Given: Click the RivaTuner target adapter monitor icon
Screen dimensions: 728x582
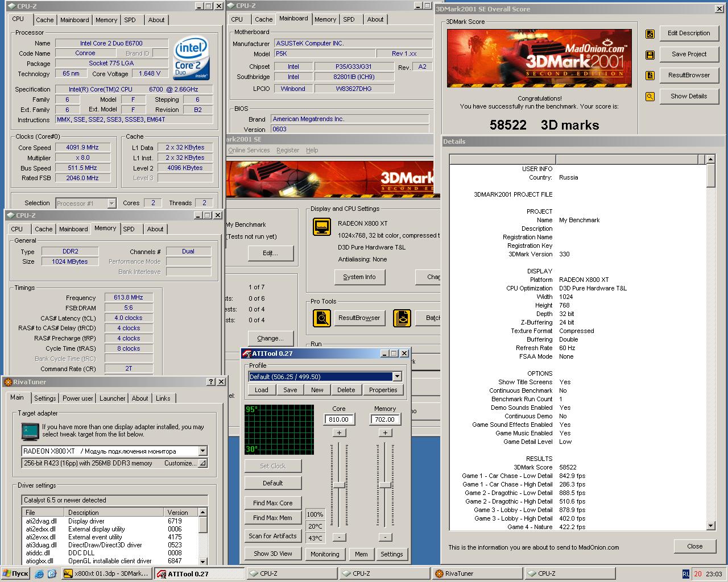Looking at the screenshot, I should (31, 432).
